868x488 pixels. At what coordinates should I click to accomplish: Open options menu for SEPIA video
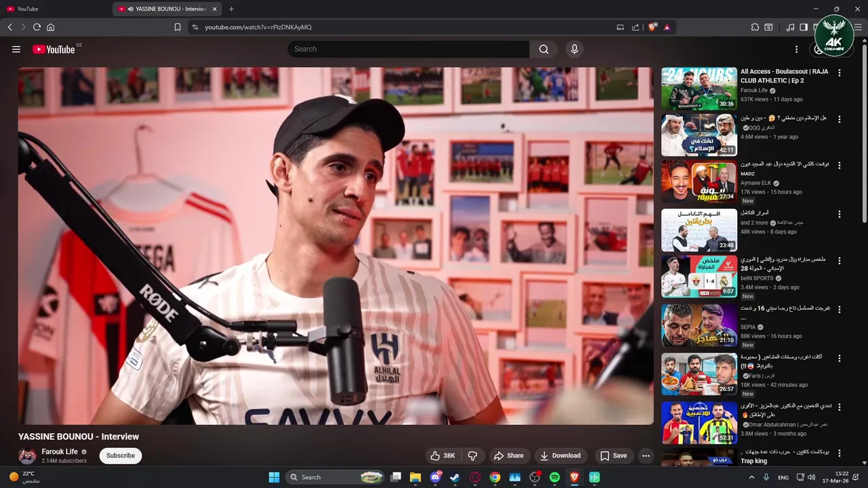pyautogui.click(x=840, y=308)
